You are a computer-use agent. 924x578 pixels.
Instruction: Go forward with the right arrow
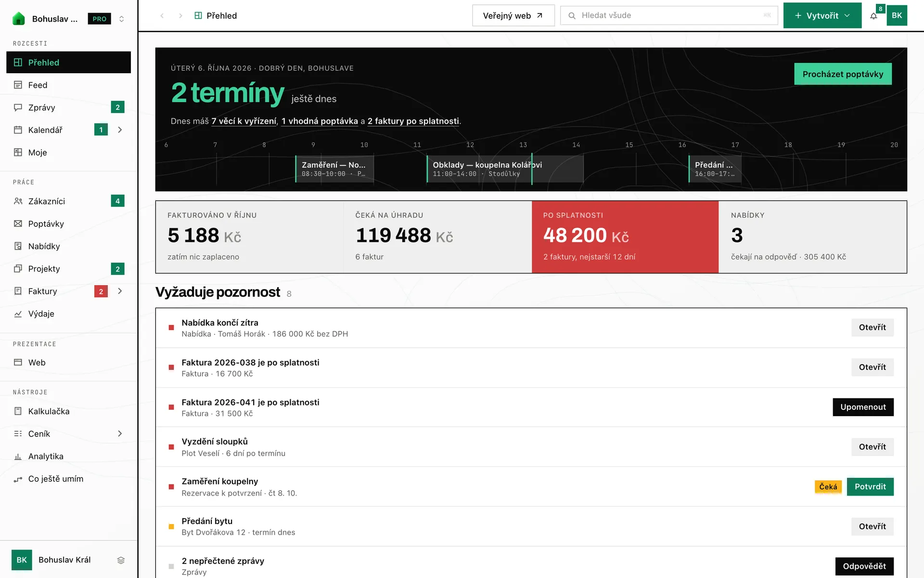click(x=180, y=15)
